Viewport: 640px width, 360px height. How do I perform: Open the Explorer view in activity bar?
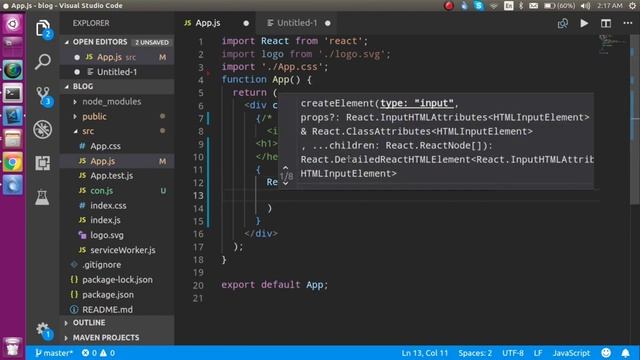click(x=43, y=28)
